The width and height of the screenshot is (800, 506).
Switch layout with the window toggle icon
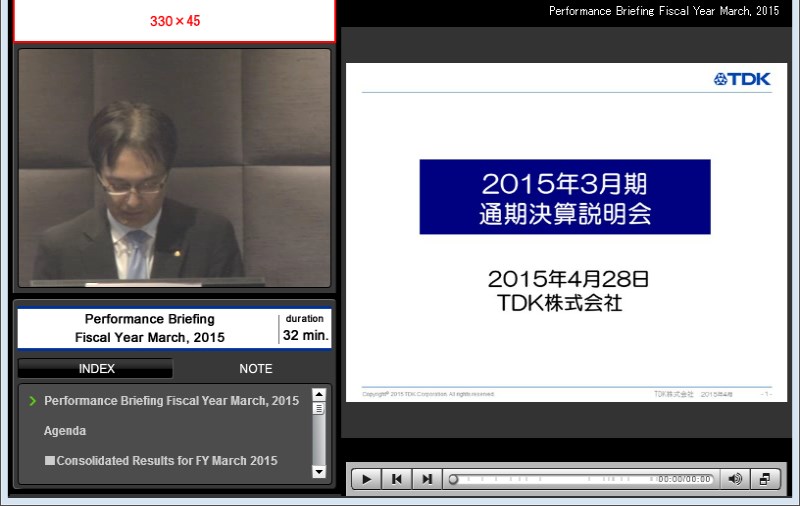[765, 479]
